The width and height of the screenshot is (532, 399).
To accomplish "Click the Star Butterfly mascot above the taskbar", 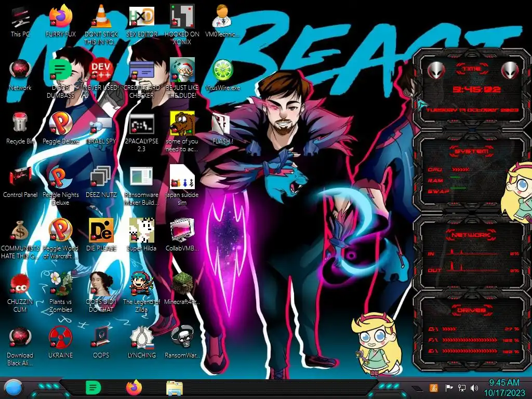I will [376, 343].
